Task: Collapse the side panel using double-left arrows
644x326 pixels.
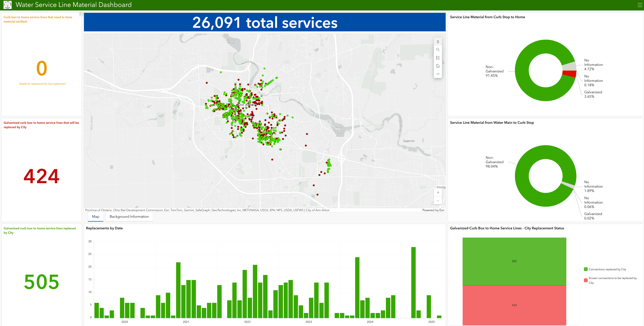Action: (438, 74)
